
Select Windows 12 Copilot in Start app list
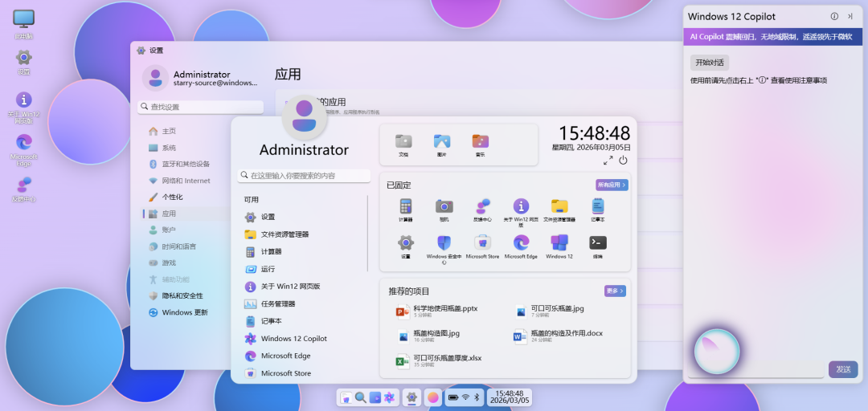point(303,339)
